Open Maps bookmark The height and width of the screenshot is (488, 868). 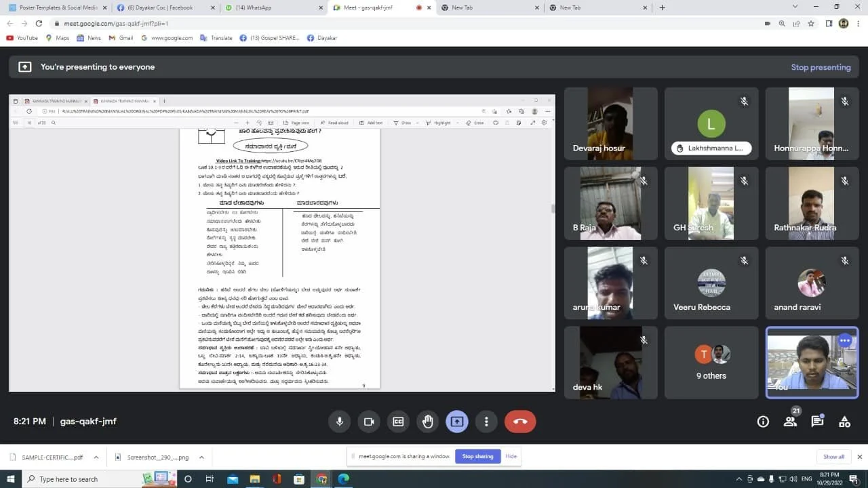pyautogui.click(x=57, y=38)
